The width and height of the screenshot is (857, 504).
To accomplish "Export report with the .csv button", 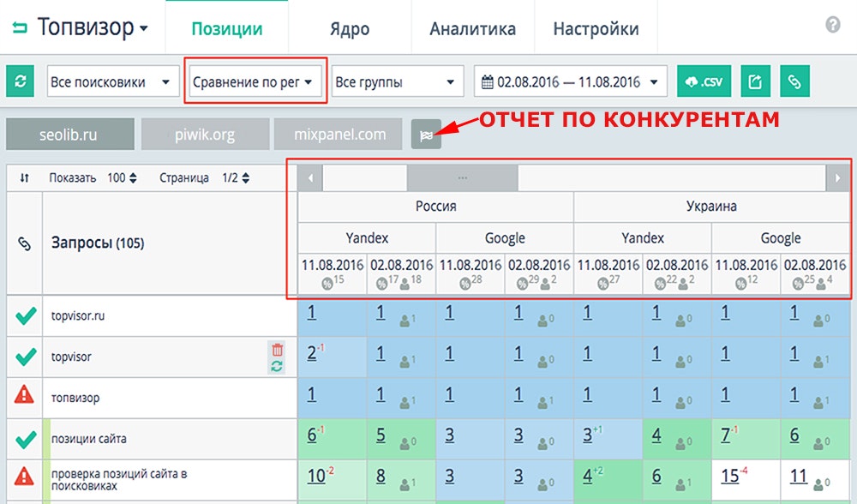I will click(x=704, y=81).
